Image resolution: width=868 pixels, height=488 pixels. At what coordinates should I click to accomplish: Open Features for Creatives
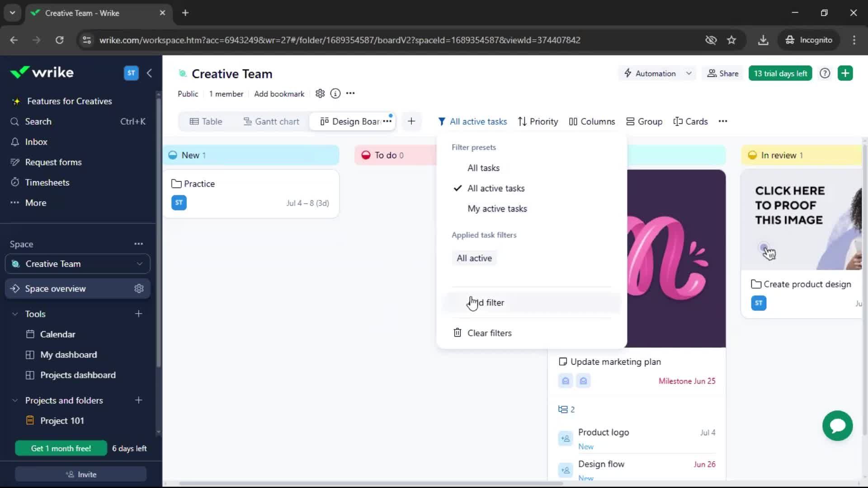[x=69, y=101]
